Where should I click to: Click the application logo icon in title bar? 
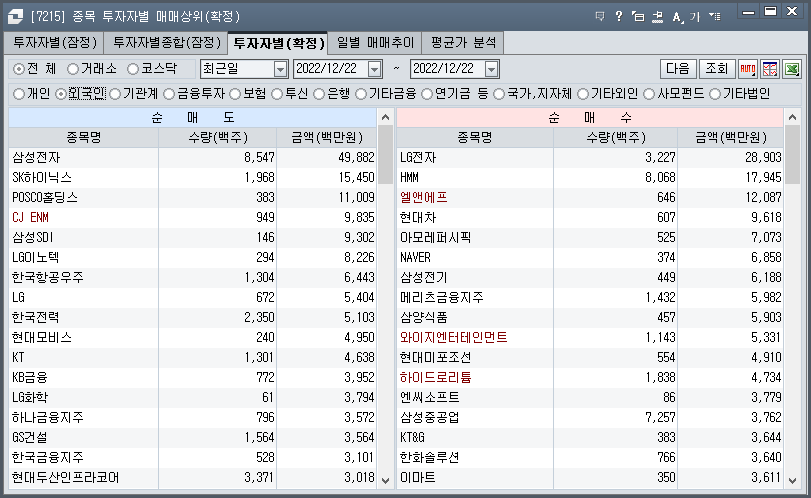[x=16, y=17]
